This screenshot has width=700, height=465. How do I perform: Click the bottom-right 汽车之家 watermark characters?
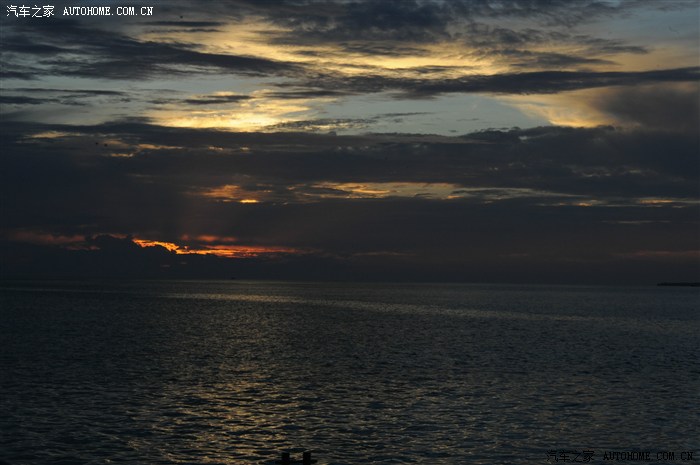click(571, 456)
